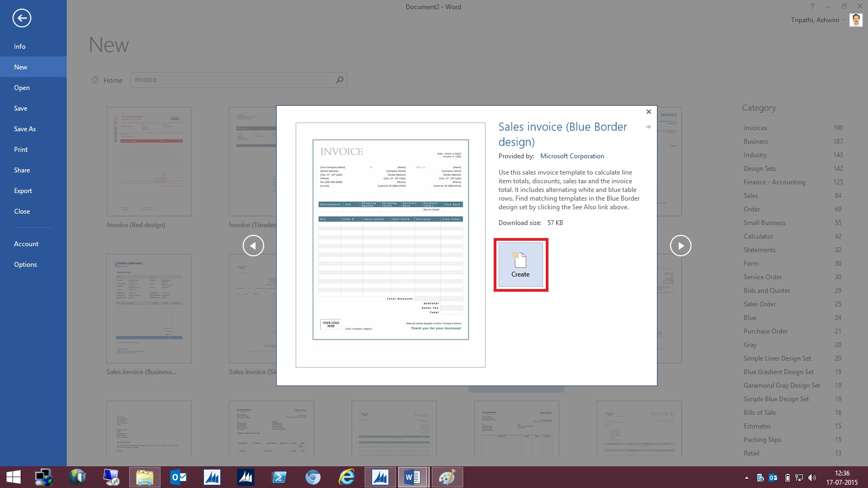The width and height of the screenshot is (868, 488).
Task: Open Outlook from the taskbar
Action: [x=177, y=477]
